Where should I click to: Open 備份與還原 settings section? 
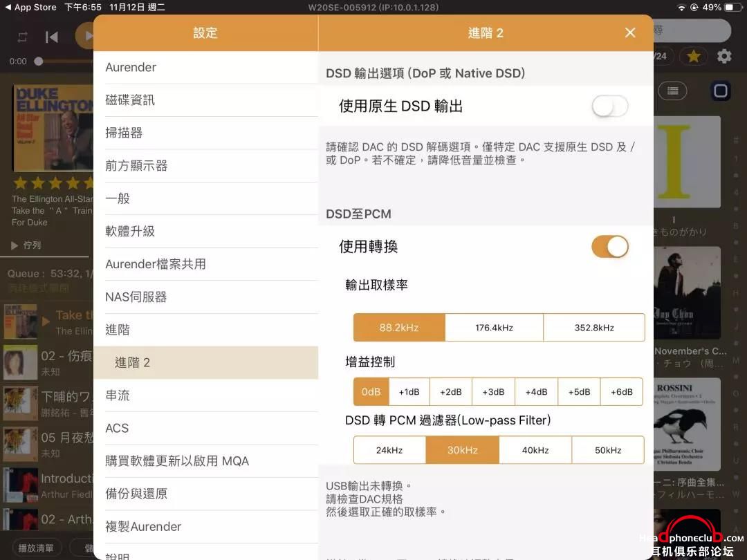pos(206,494)
